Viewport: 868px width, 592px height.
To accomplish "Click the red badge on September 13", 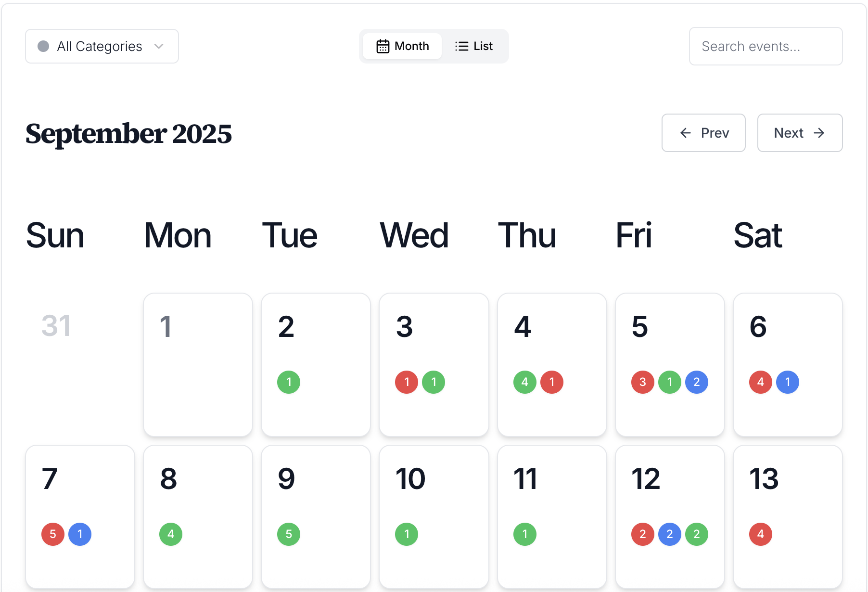I will 760,534.
